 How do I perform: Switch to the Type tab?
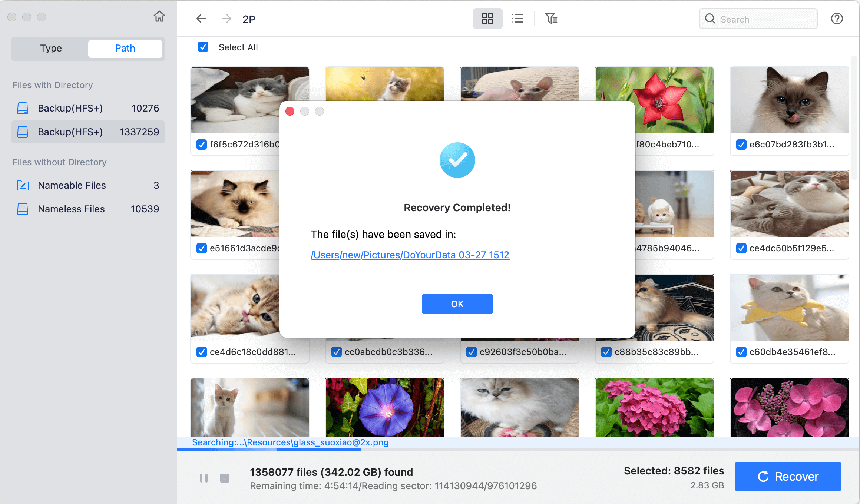[51, 48]
